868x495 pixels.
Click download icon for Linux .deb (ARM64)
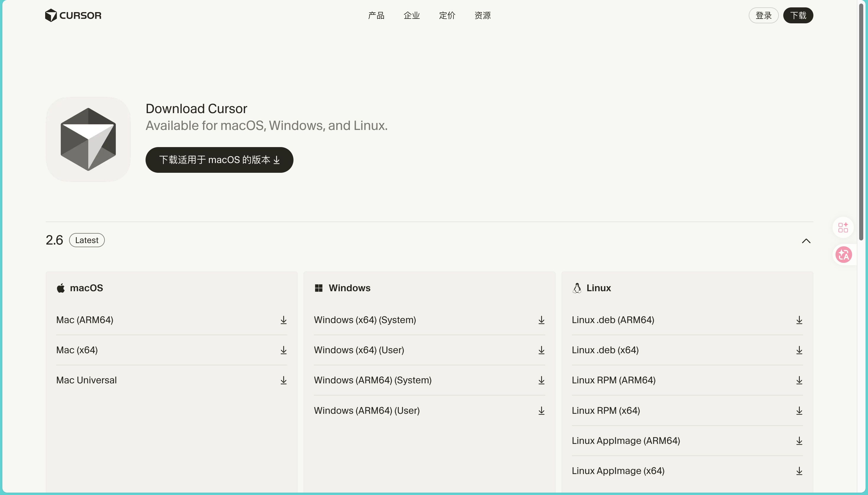(x=799, y=320)
